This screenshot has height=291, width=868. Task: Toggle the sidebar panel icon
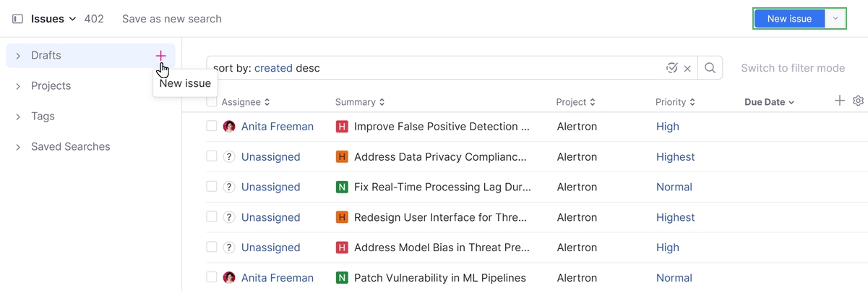[17, 19]
